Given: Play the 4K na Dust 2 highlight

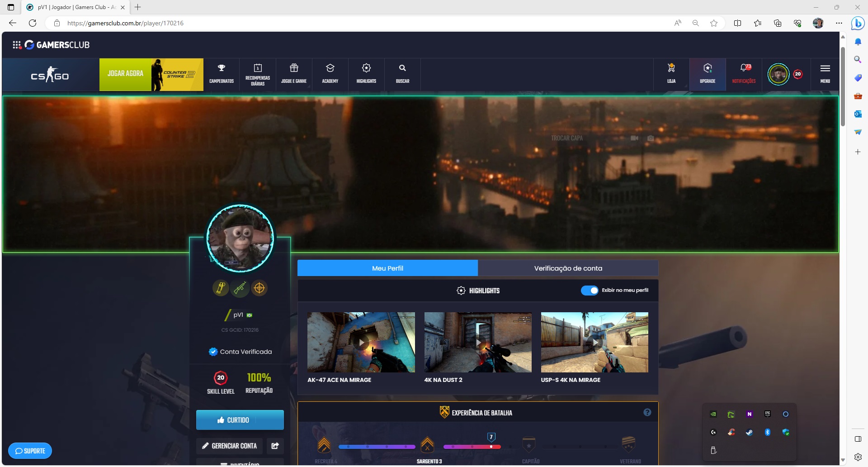Looking at the screenshot, I should [x=478, y=343].
